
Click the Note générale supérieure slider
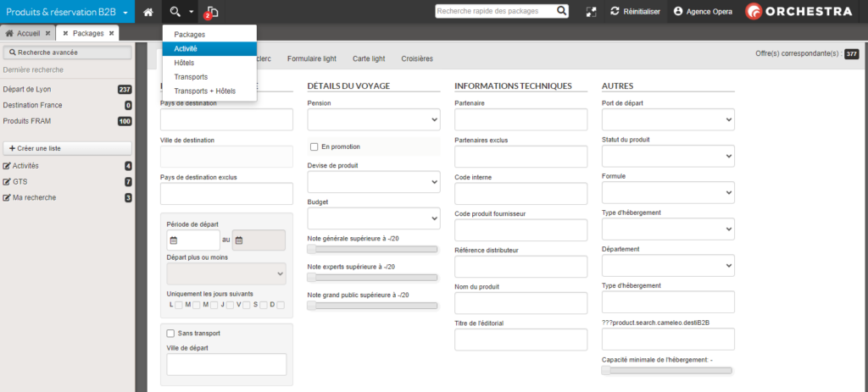click(312, 249)
